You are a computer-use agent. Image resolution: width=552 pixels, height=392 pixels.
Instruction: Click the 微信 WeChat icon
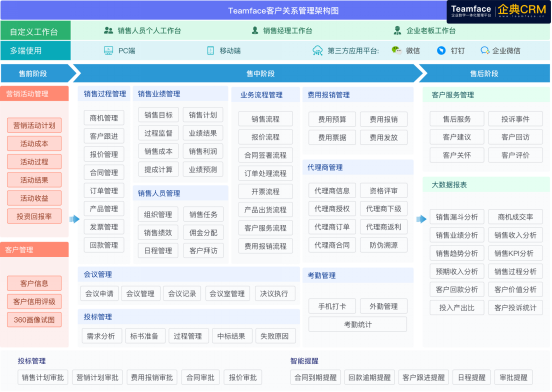coord(396,50)
